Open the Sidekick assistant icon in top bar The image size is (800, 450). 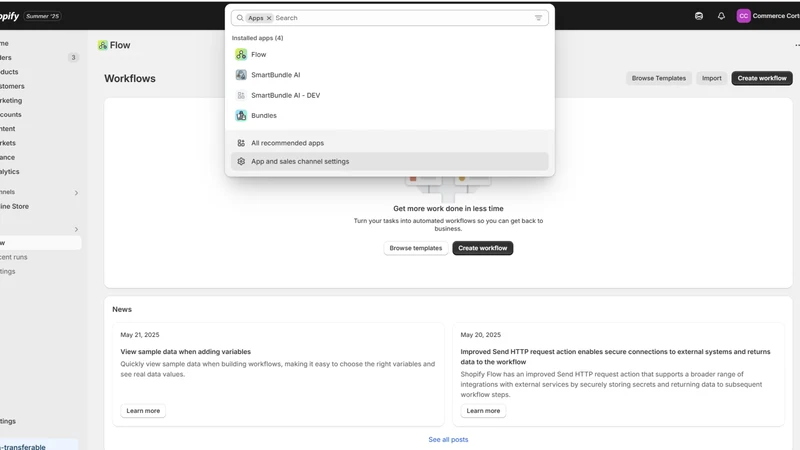tap(698, 16)
